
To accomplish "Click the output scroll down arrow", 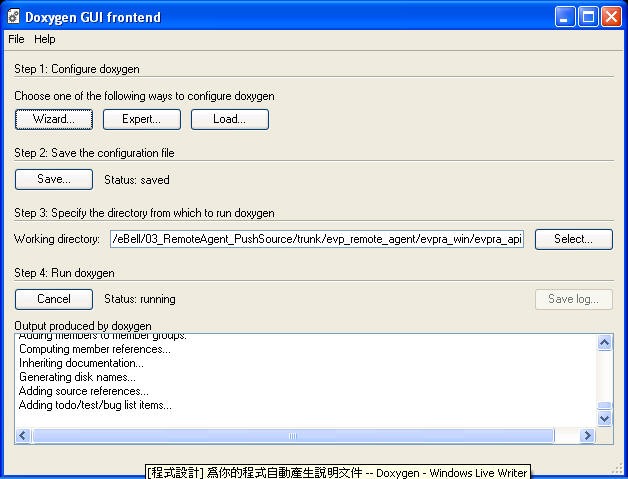I will 604,419.
